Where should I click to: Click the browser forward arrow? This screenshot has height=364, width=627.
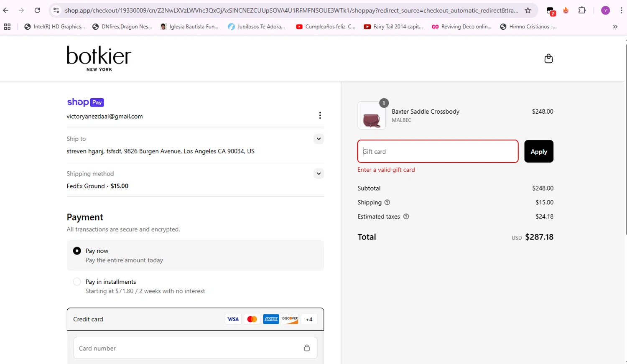click(x=21, y=10)
